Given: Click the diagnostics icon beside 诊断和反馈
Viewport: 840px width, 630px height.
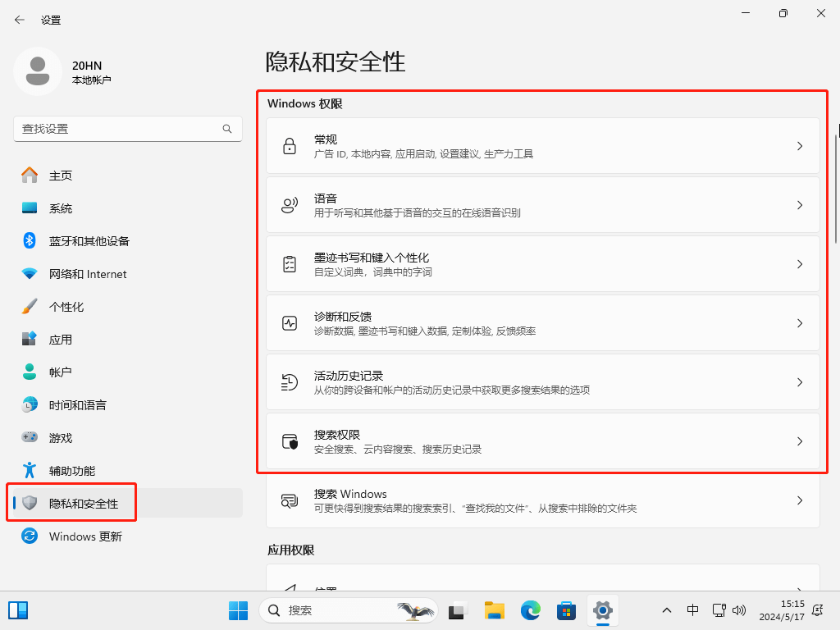Looking at the screenshot, I should coord(289,323).
